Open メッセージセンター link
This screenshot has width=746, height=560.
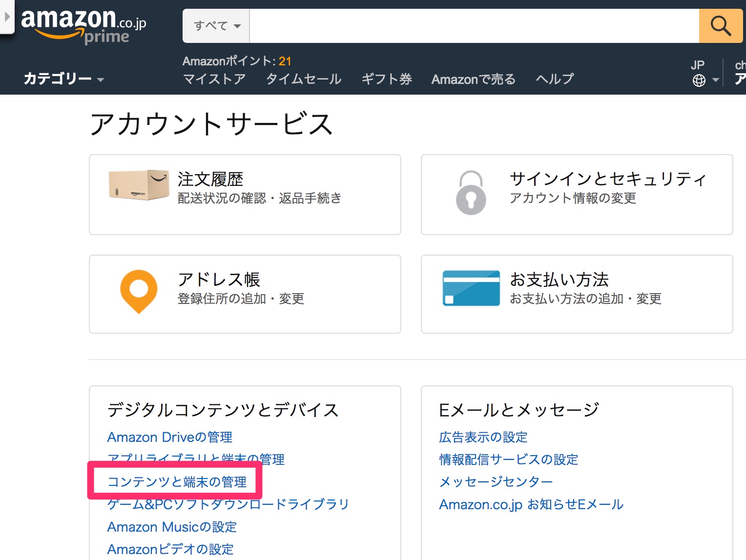pyautogui.click(x=496, y=482)
